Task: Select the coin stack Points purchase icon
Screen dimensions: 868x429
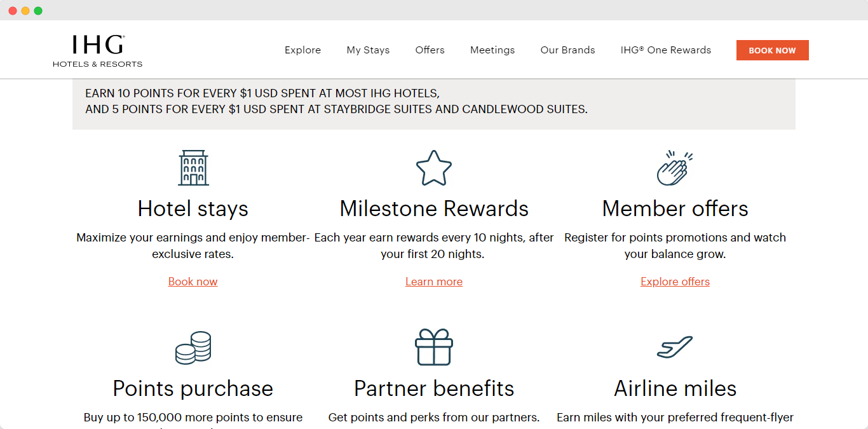Action: click(x=193, y=347)
